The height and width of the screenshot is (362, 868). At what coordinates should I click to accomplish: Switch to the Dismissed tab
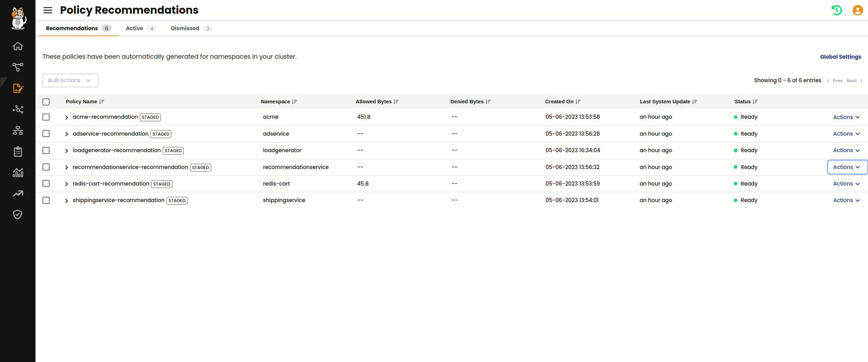click(x=191, y=28)
